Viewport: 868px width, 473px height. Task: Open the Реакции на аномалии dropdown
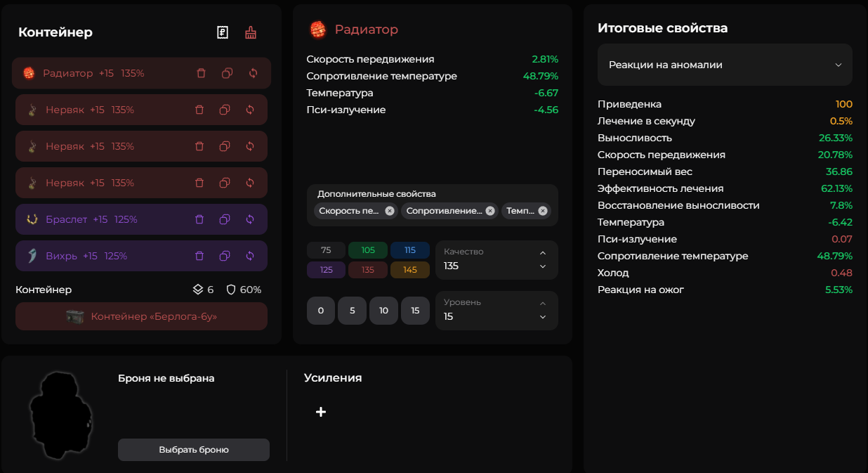(725, 65)
